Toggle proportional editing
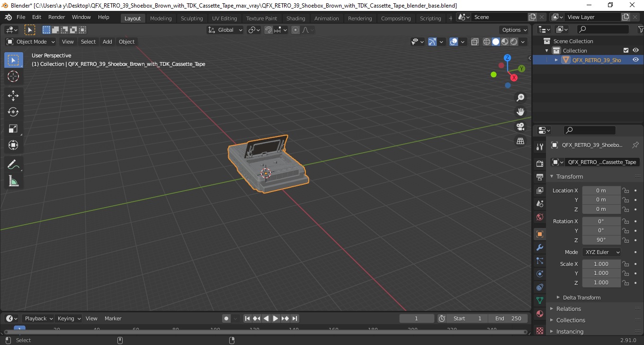 coord(295,30)
